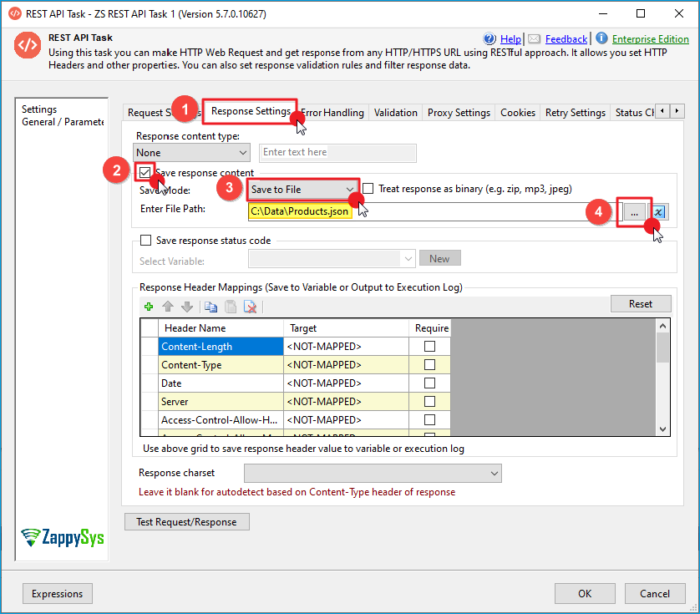Expand the Save to File mode dropdown

click(x=303, y=190)
